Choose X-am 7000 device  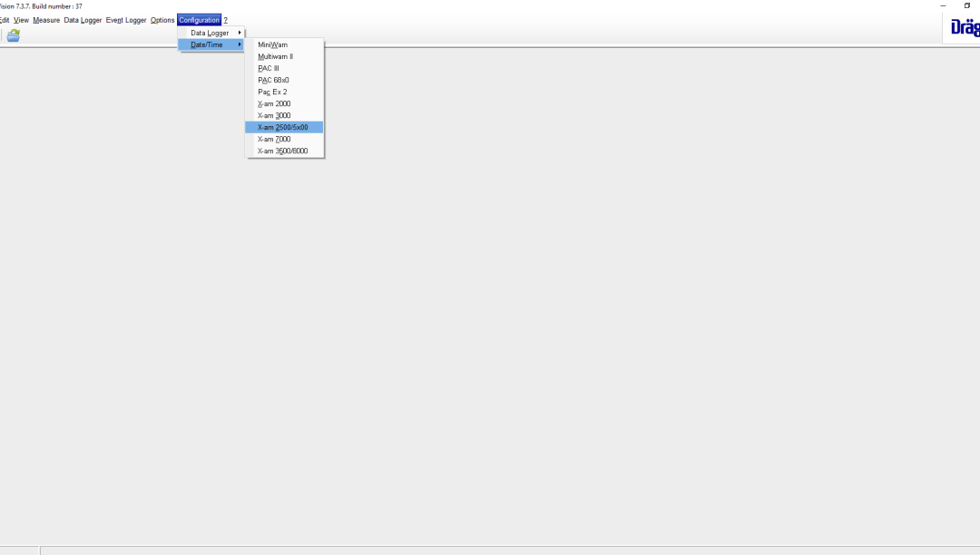click(274, 139)
